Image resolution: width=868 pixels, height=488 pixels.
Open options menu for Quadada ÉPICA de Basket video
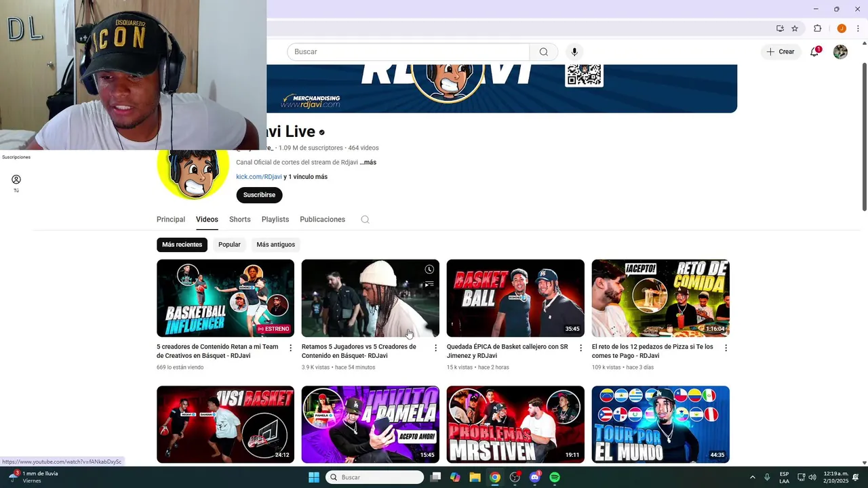tap(580, 348)
